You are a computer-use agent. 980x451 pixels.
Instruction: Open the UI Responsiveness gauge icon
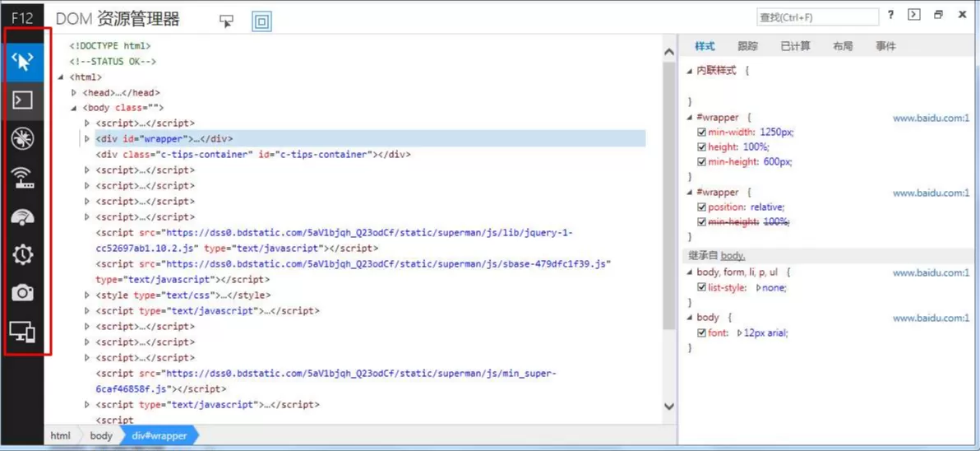pyautogui.click(x=22, y=216)
